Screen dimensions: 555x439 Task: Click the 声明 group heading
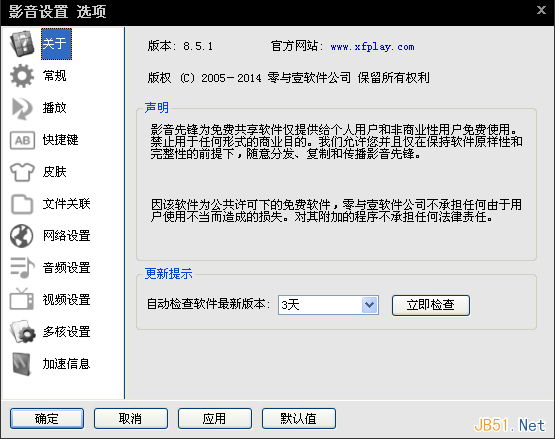(x=157, y=107)
